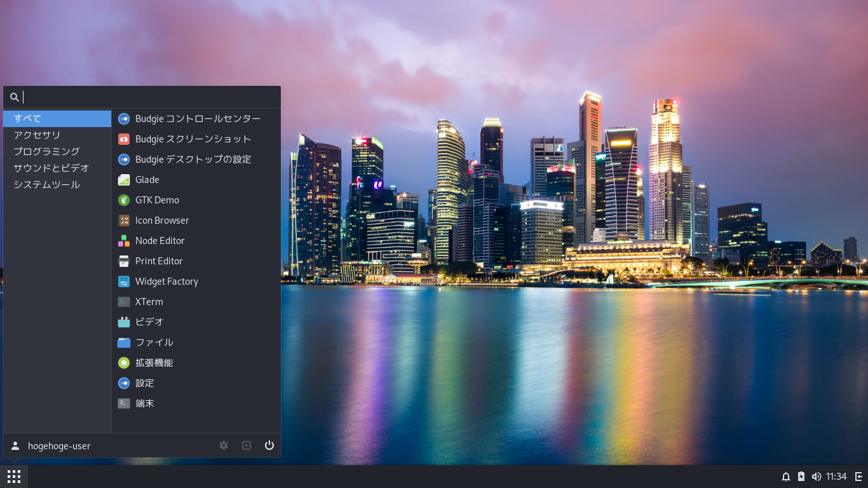Select the アクセサリ category
This screenshot has height=488, width=868.
coord(57,135)
